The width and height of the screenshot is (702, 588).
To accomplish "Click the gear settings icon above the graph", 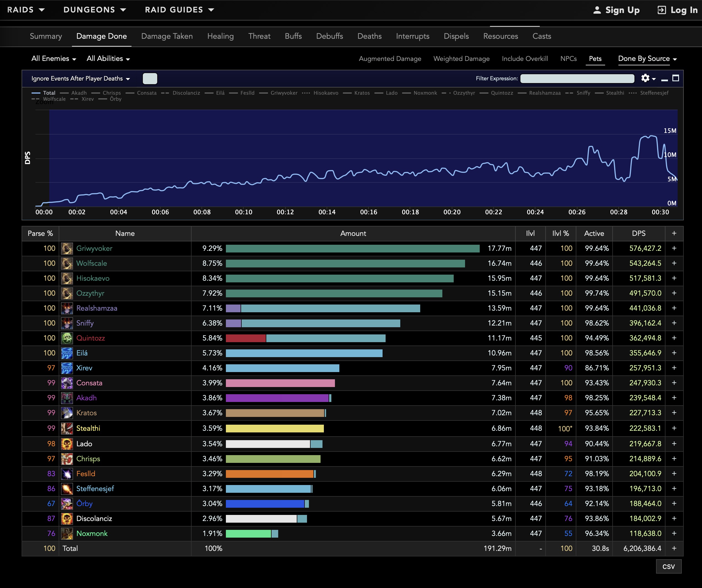I will [645, 78].
